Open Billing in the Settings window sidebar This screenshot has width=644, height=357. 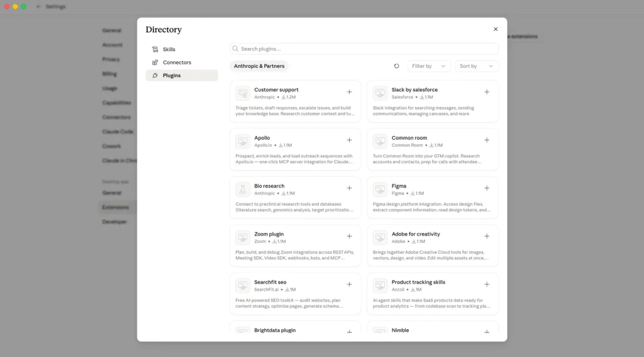[x=109, y=74]
